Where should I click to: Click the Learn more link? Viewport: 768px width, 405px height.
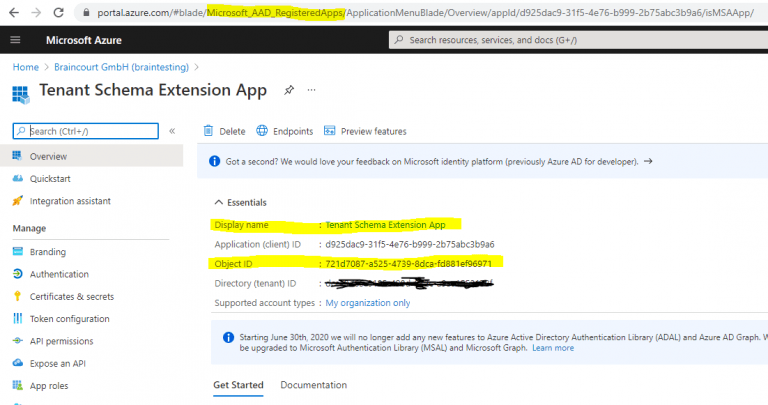553,348
